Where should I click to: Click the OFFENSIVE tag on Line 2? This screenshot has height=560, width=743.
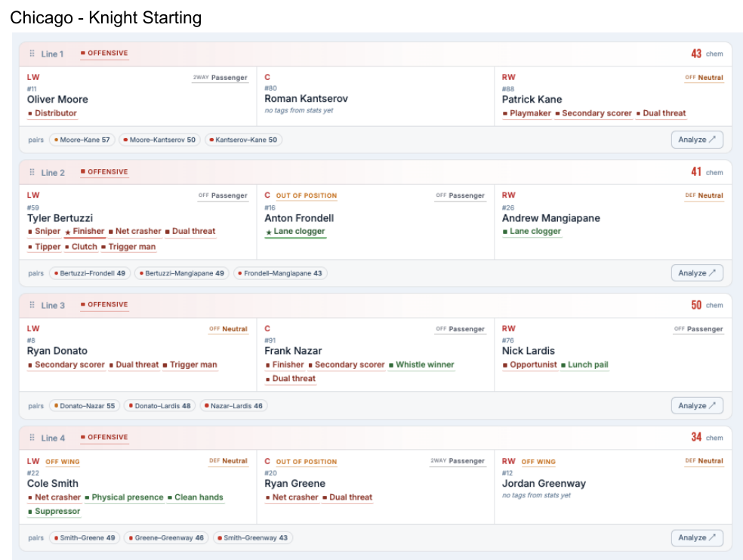point(104,171)
